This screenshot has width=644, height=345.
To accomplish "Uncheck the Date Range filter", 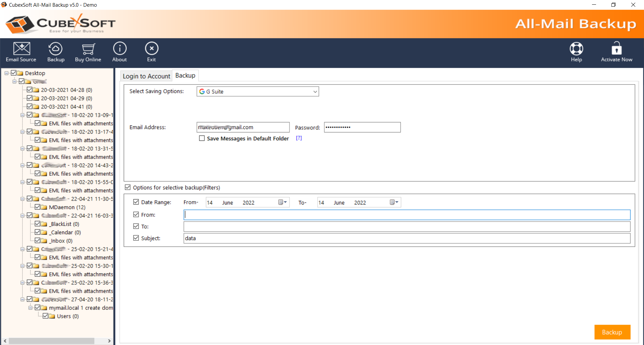I will [136, 202].
